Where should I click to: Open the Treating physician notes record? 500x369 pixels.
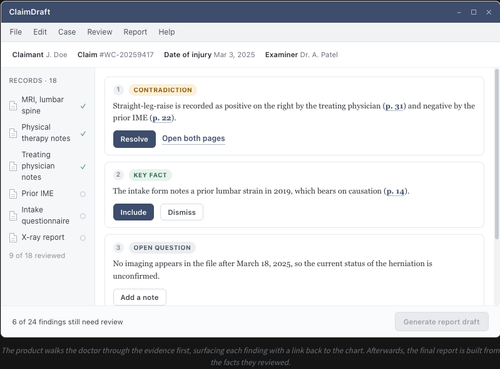click(x=48, y=166)
